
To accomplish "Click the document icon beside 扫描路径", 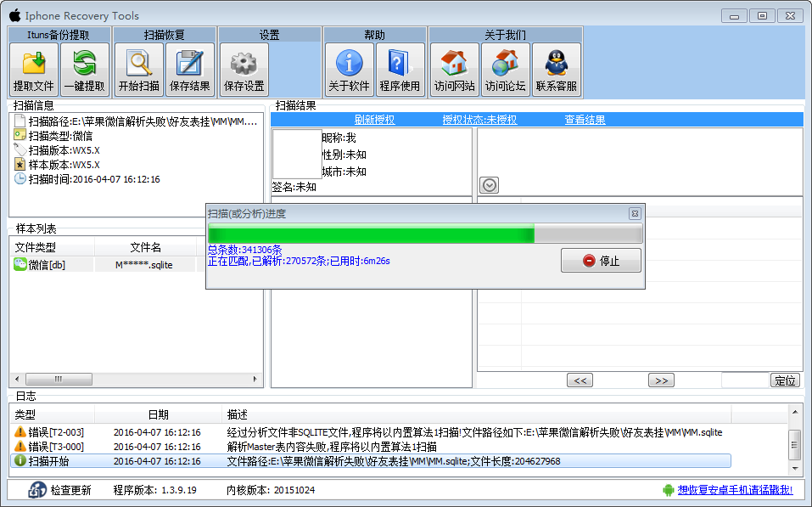I will pyautogui.click(x=20, y=121).
